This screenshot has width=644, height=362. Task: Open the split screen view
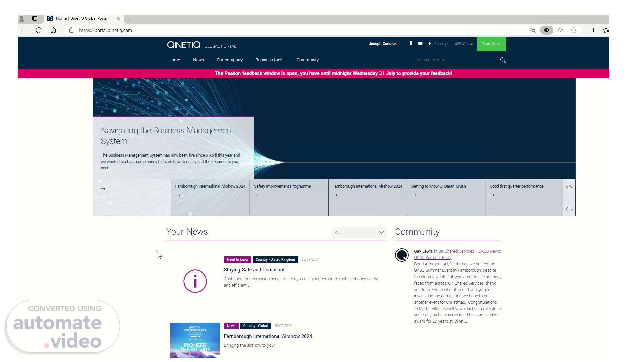[x=591, y=30]
